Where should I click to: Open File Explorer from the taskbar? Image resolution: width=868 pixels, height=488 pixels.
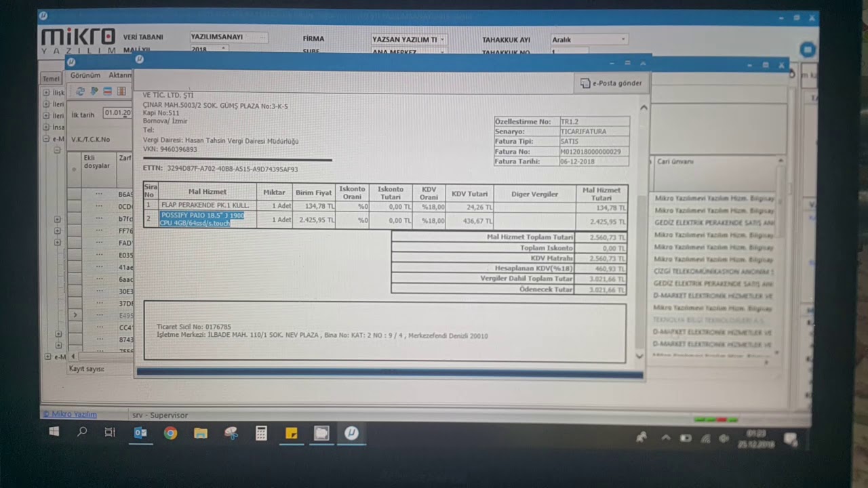click(201, 432)
